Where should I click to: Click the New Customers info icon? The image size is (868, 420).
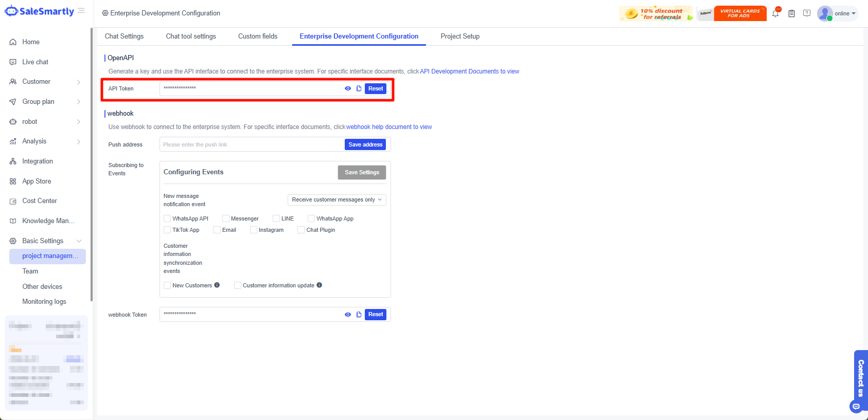tap(217, 285)
